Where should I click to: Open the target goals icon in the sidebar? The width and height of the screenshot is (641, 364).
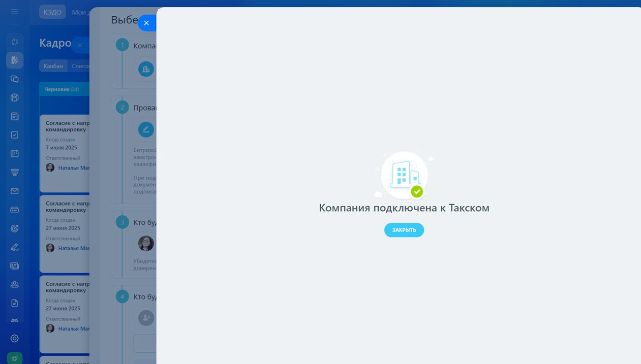point(15,228)
